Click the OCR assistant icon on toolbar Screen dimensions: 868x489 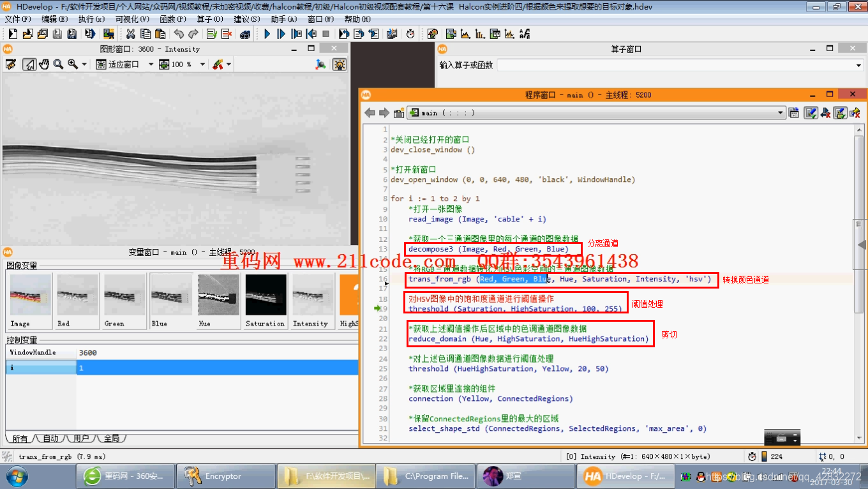(x=525, y=34)
